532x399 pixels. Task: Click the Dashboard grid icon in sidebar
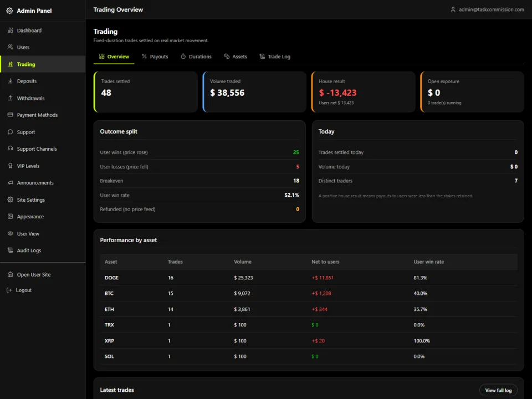(10, 30)
